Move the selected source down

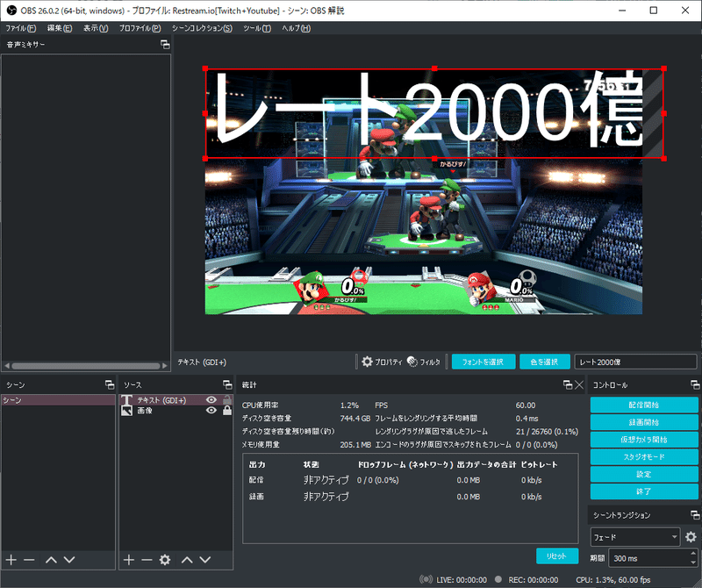(x=205, y=560)
